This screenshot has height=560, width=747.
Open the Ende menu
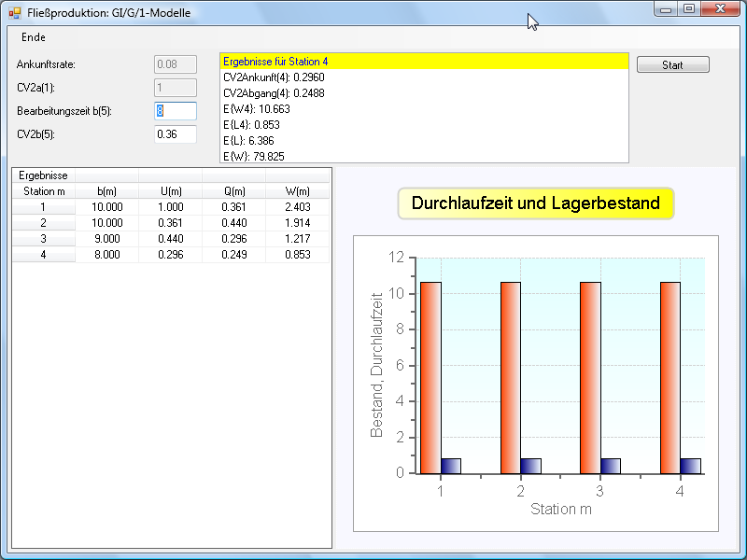point(34,37)
